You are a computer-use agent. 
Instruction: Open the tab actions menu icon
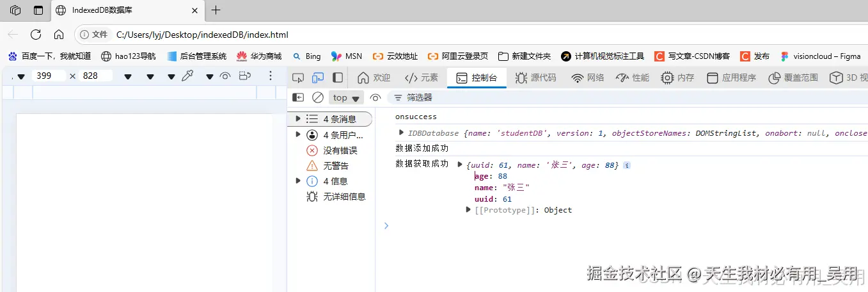pos(15,10)
